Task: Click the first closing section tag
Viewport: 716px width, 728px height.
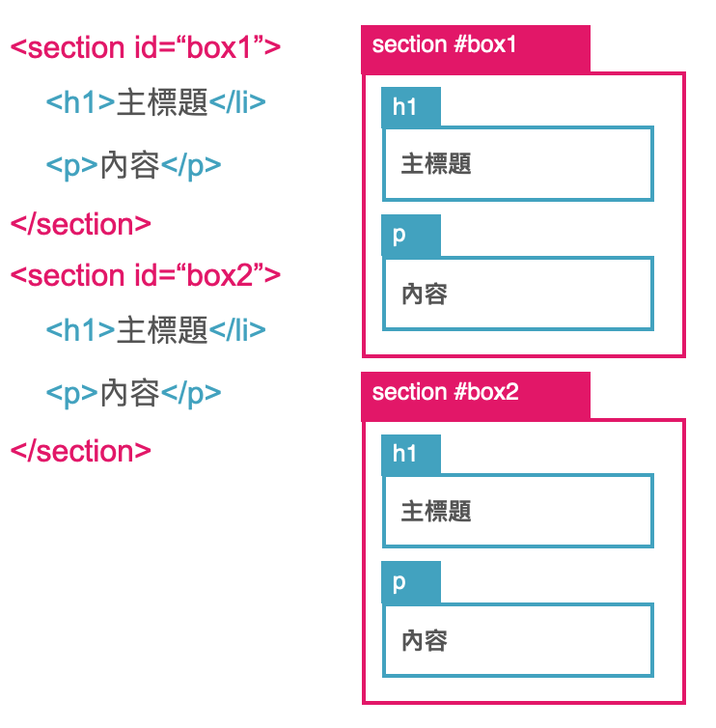Action: (80, 224)
